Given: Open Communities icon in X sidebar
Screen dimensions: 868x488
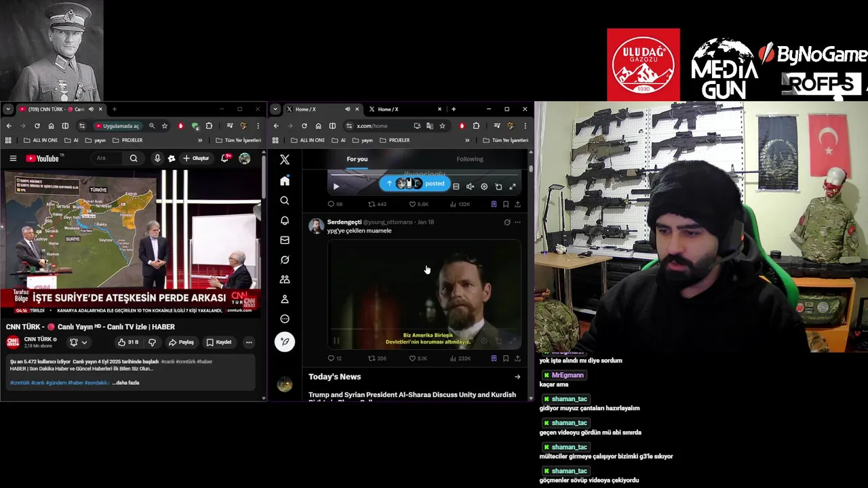Looking at the screenshot, I should 285,279.
